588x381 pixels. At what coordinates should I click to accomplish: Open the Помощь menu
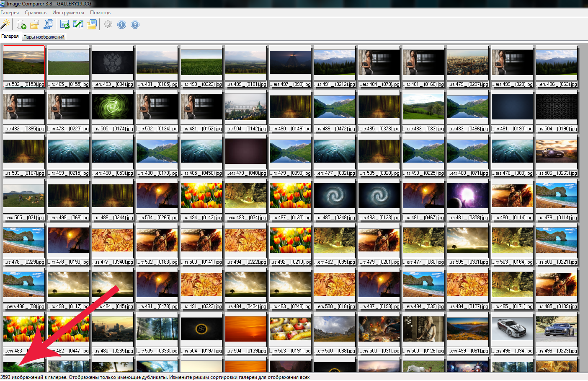pos(100,13)
